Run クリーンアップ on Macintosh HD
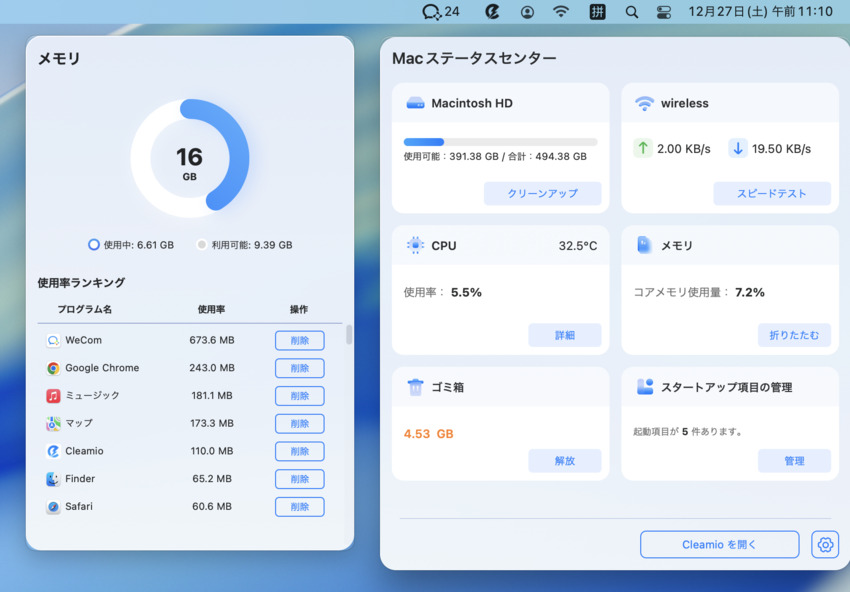The image size is (850, 592). coord(543,193)
